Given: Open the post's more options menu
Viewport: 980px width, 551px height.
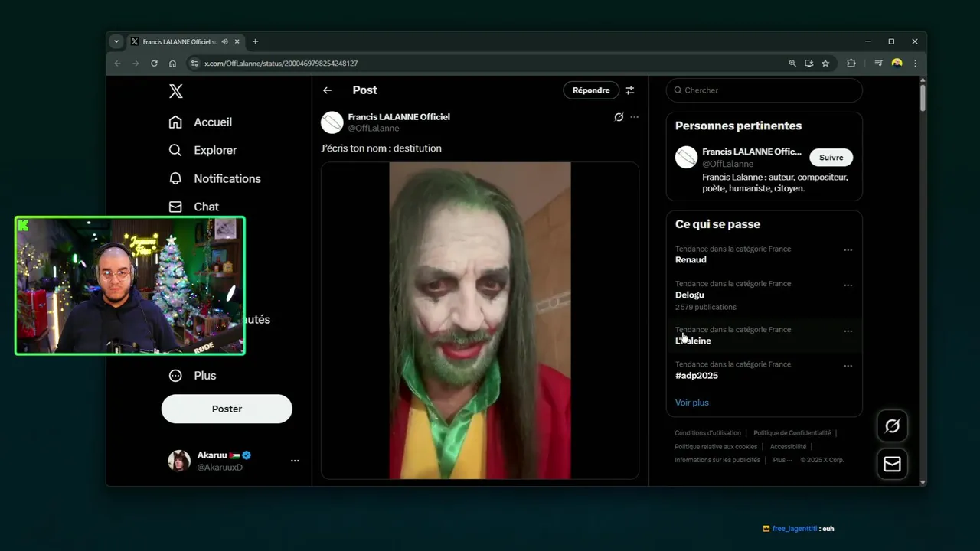Looking at the screenshot, I should (634, 117).
